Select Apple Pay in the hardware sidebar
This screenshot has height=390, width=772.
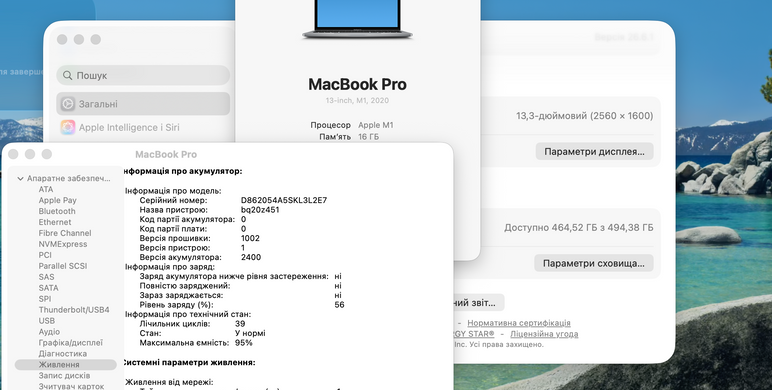(58, 200)
